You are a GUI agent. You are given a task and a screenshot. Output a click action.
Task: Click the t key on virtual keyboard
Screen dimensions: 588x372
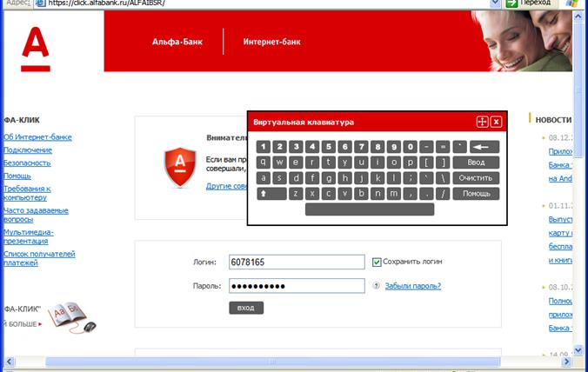329,163
